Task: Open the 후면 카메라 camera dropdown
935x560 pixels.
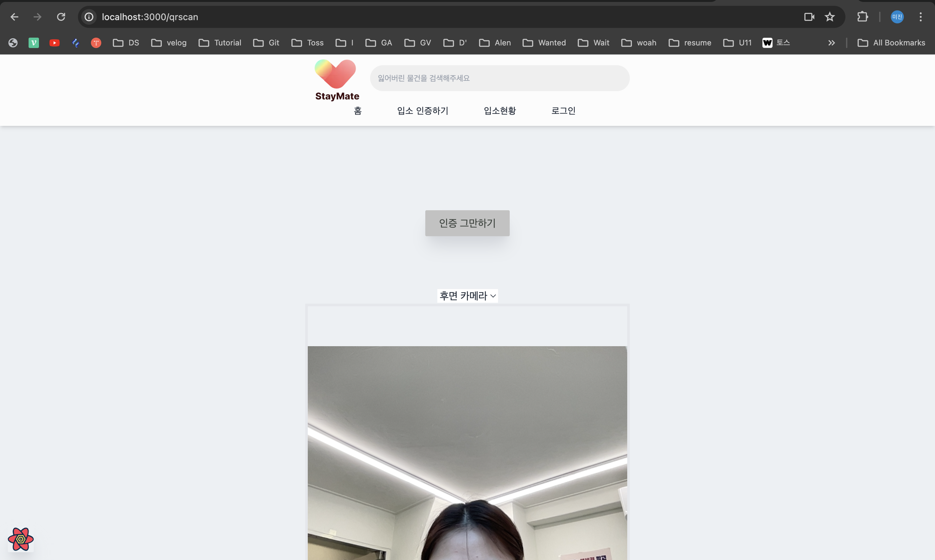Action: click(x=467, y=296)
